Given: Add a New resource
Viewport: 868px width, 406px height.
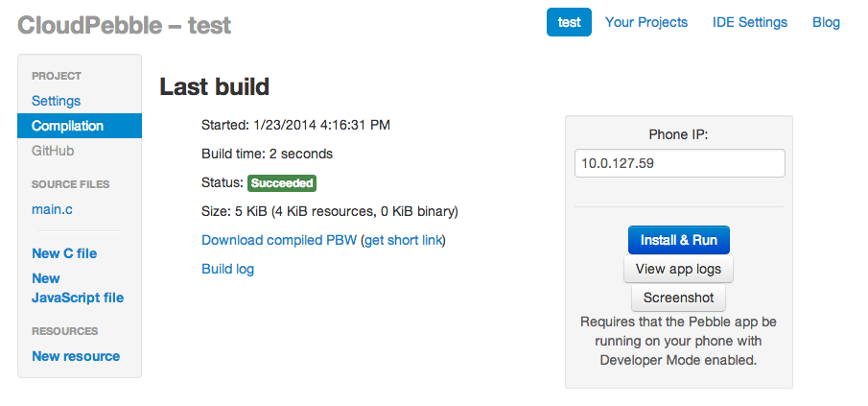Looking at the screenshot, I should click(76, 356).
